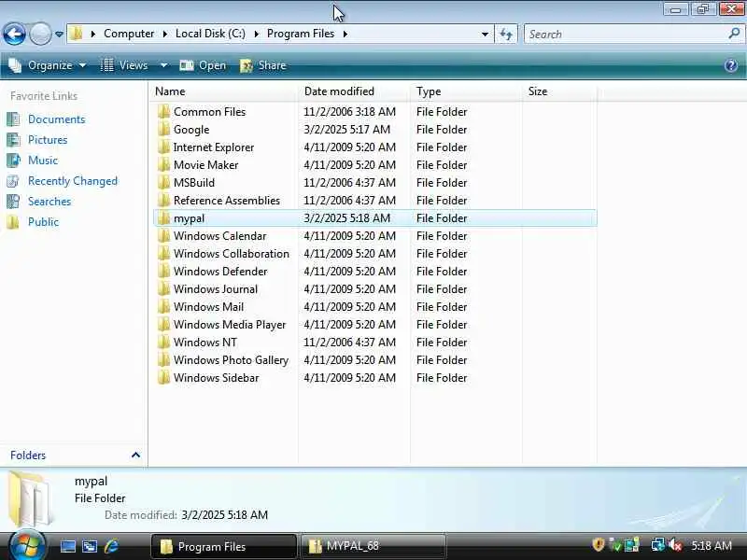Expand arrow between Computer and Local Disk
Screen dimensions: 747x560
[165, 34]
